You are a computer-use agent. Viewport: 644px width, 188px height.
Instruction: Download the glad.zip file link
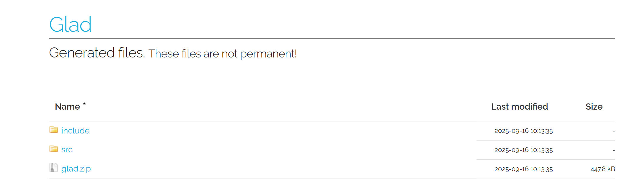76,169
